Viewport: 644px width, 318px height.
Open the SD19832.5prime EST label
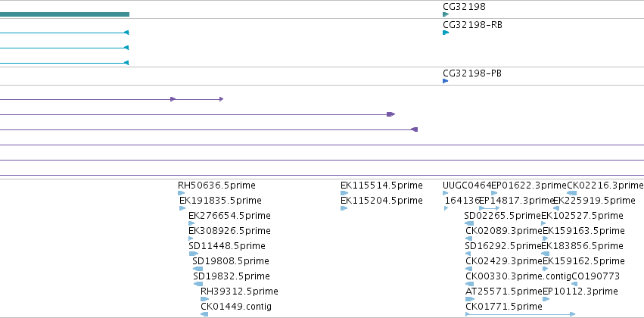pos(232,276)
